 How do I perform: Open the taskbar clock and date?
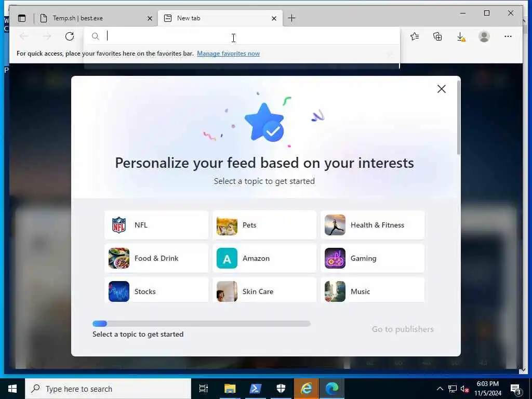(488, 389)
